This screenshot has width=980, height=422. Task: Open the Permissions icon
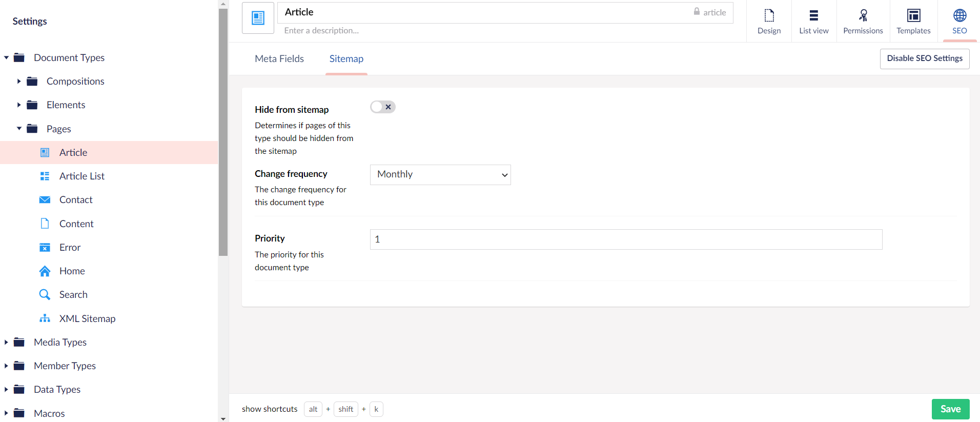[x=863, y=16]
